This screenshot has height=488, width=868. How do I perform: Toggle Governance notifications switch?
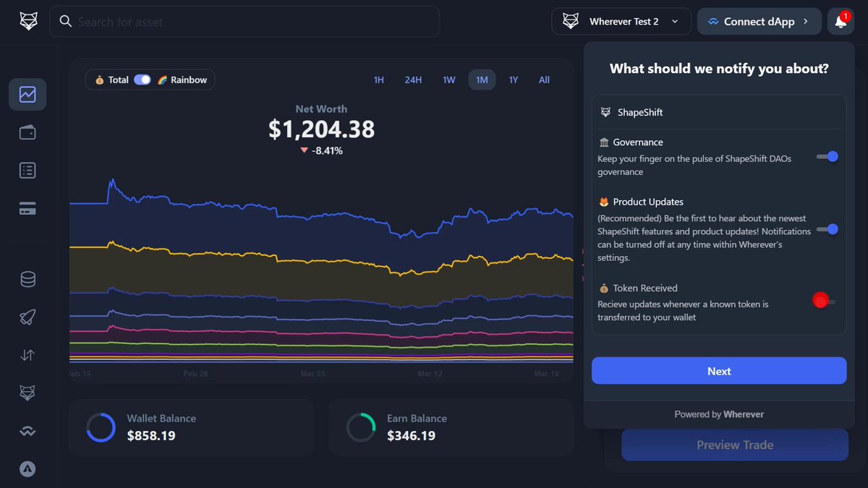pos(827,156)
